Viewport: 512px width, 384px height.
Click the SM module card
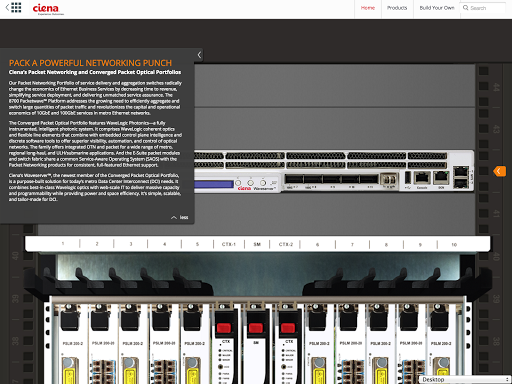click(256, 343)
